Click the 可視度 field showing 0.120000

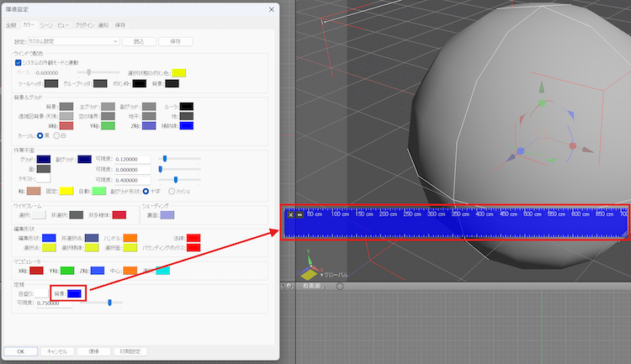[132, 159]
